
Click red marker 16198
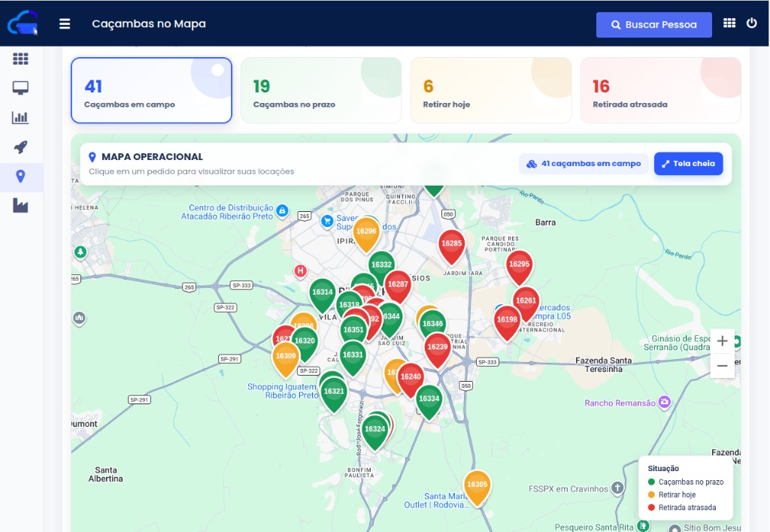[507, 320]
